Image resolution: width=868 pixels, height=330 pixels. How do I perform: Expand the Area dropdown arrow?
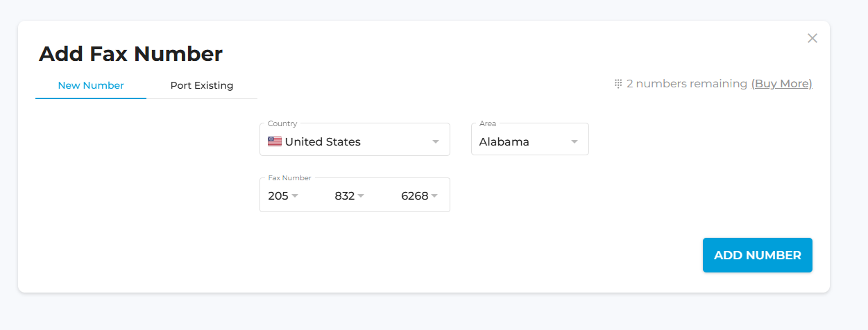575,141
